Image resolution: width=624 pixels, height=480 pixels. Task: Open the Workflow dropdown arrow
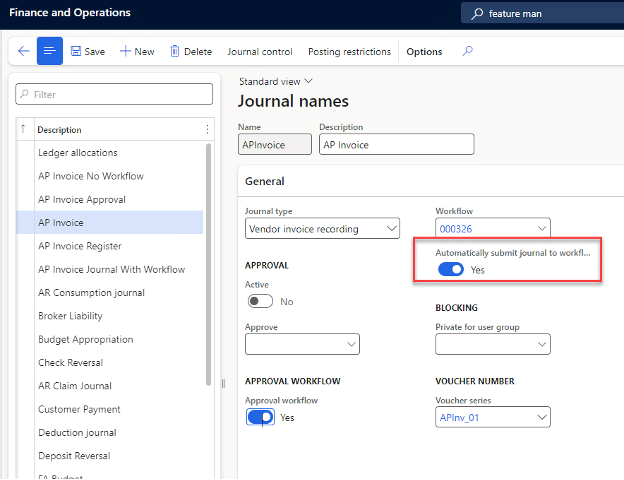coord(542,228)
